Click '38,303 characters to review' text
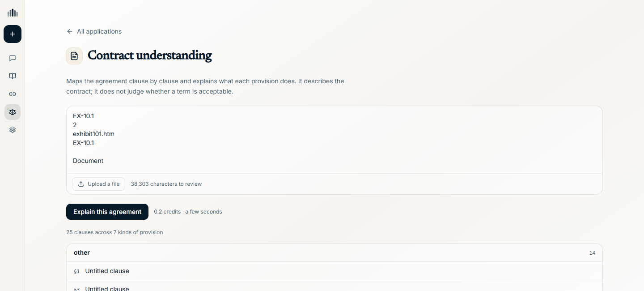 click(166, 184)
